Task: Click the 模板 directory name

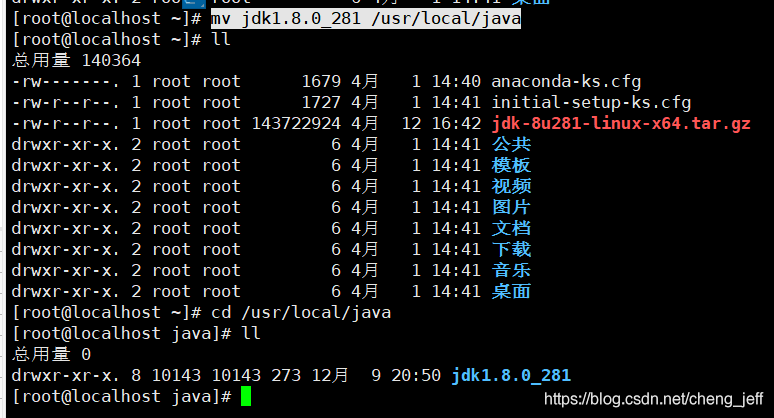Action: pos(511,165)
